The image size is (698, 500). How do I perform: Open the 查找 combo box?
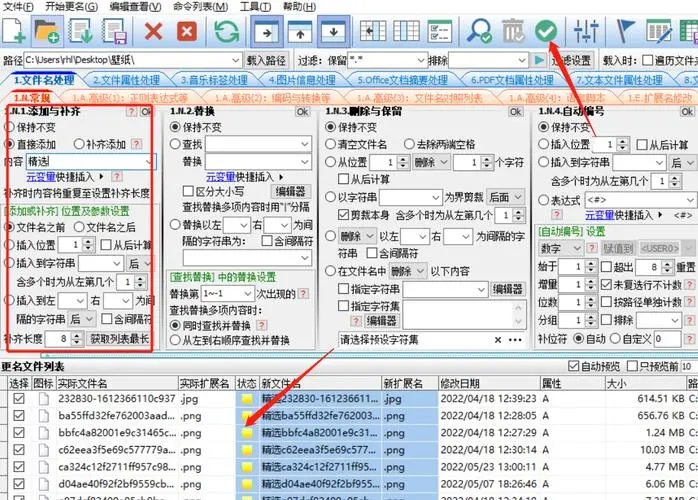click(257, 144)
